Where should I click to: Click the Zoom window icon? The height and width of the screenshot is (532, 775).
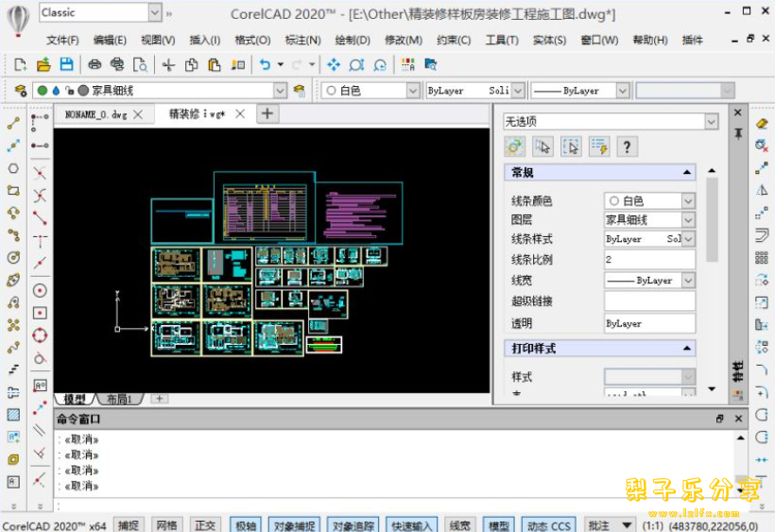coord(356,64)
